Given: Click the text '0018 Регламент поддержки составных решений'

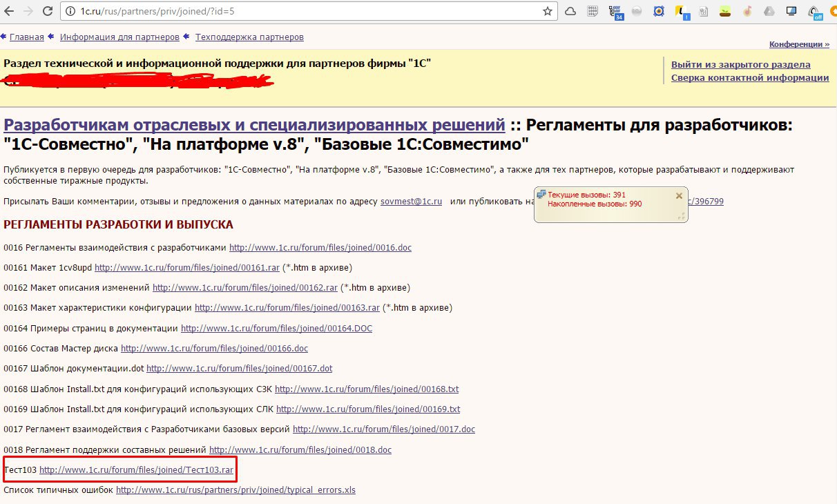Looking at the screenshot, I should [105, 450].
